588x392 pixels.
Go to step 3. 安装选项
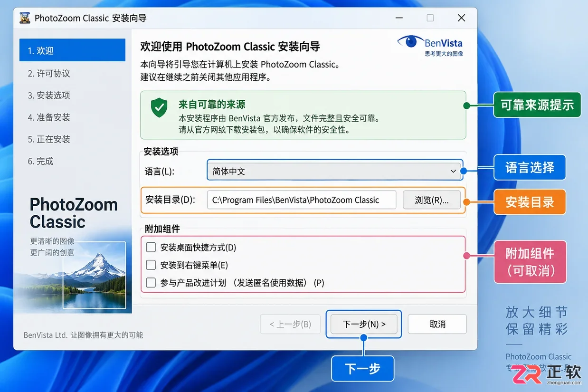(x=49, y=95)
